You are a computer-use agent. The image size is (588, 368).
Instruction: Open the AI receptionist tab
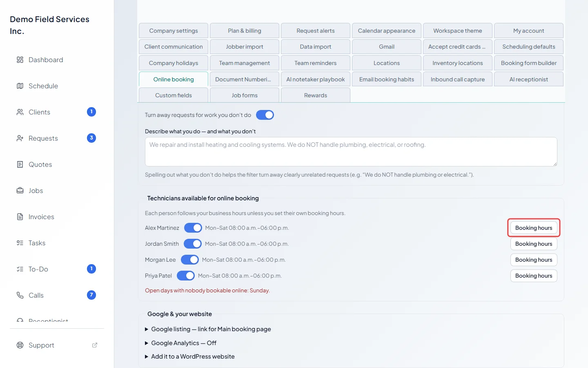529,79
